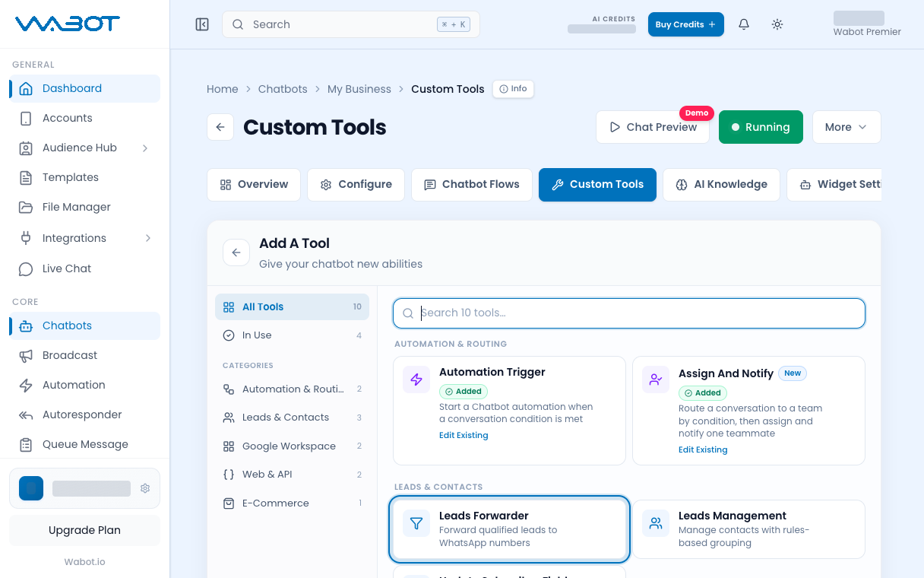Click the Leads Management people icon

pyautogui.click(x=656, y=523)
